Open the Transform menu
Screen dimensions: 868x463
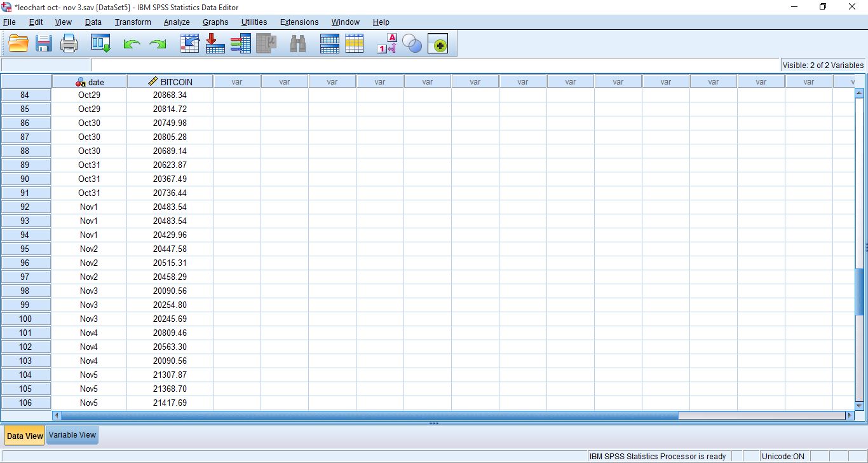[x=133, y=22]
